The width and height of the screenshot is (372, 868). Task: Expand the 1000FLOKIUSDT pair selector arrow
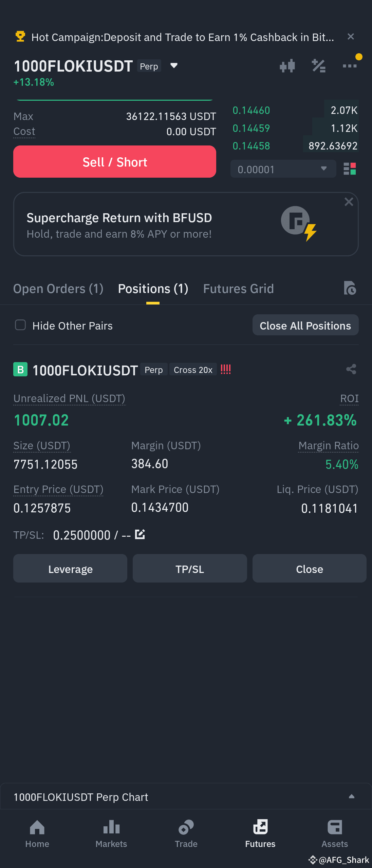click(x=174, y=66)
